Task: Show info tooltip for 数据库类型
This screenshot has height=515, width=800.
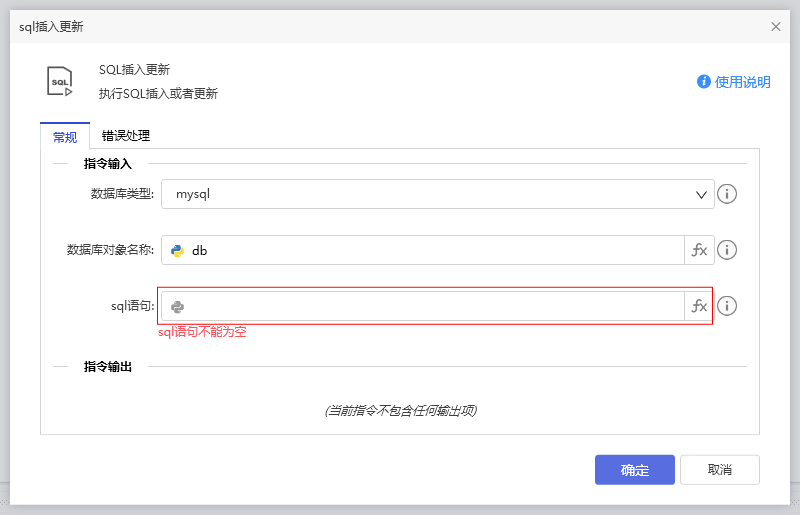Action: (x=728, y=194)
